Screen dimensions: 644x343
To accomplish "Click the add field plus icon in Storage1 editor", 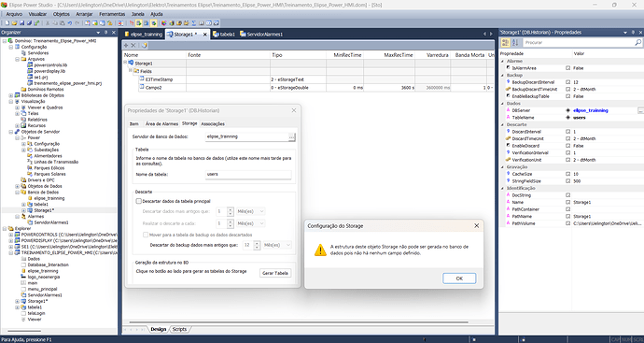I will click(x=126, y=45).
